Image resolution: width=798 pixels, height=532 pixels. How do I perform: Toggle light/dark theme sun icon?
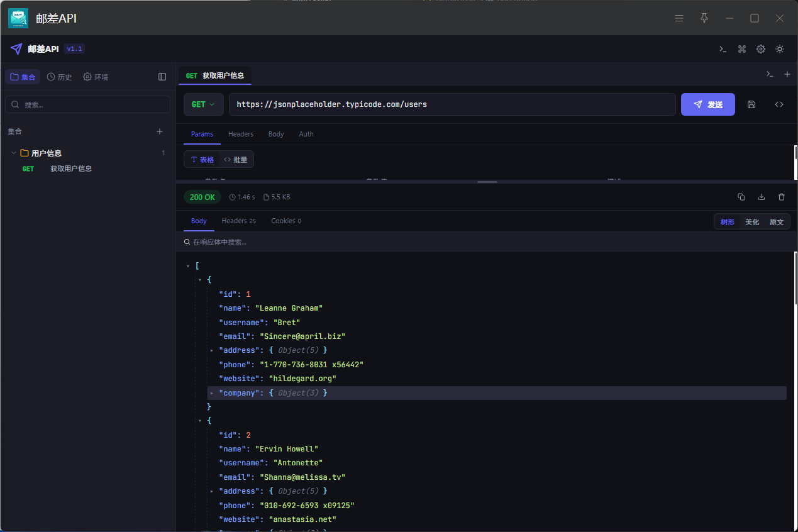click(x=780, y=49)
